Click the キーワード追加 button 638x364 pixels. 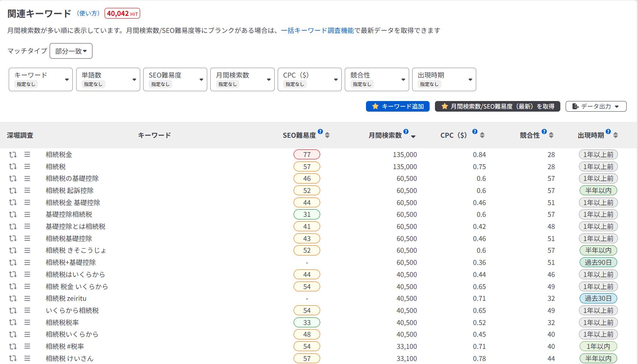(397, 106)
